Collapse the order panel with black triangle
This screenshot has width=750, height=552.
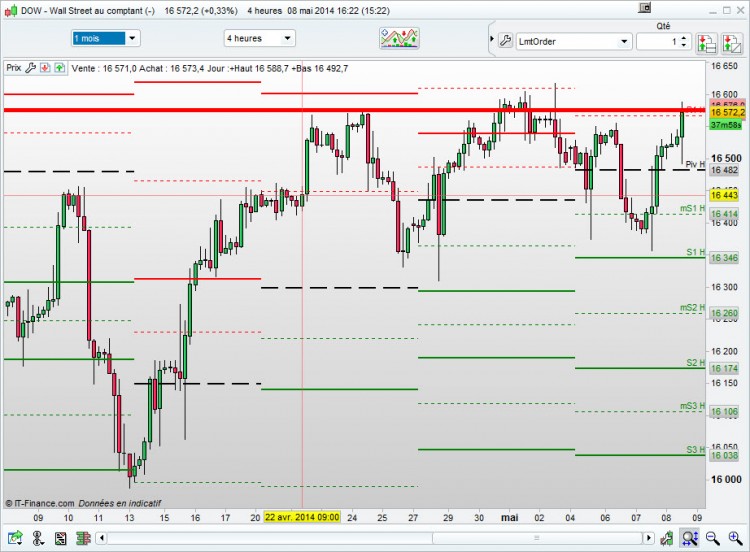click(492, 39)
